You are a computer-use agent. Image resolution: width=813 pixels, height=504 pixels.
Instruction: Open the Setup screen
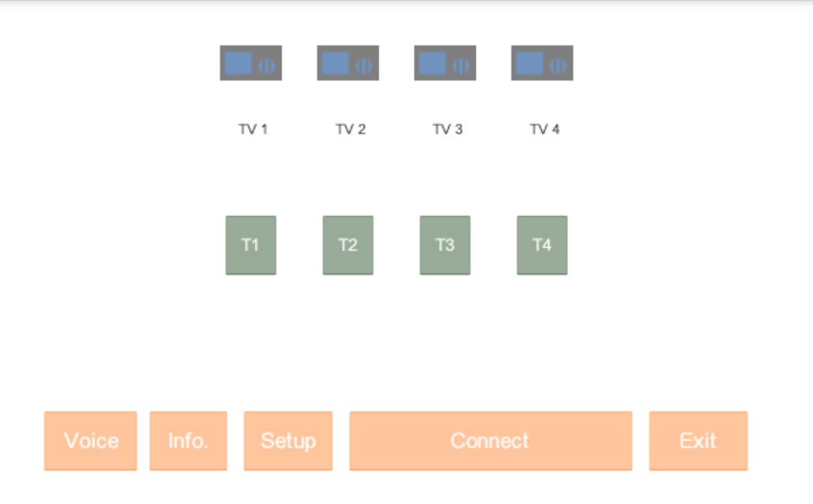pyautogui.click(x=288, y=441)
